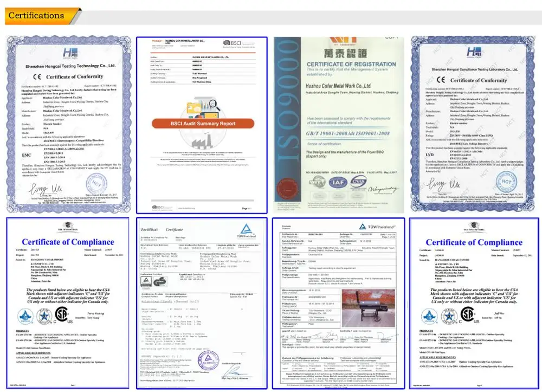This screenshot has width=542, height=392.
Task: Open the Hongcai Compliance Testing Laboratory LVD certificate
Action: pyautogui.click(x=473, y=124)
